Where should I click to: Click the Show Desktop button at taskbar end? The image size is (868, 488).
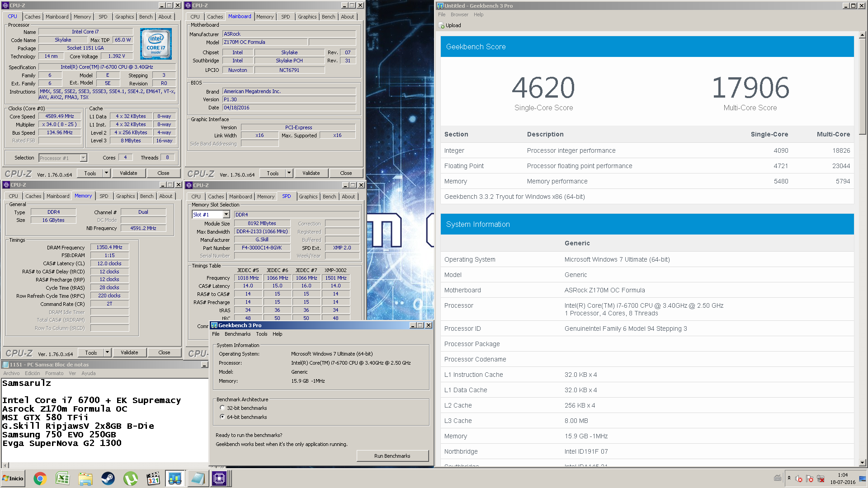863,479
